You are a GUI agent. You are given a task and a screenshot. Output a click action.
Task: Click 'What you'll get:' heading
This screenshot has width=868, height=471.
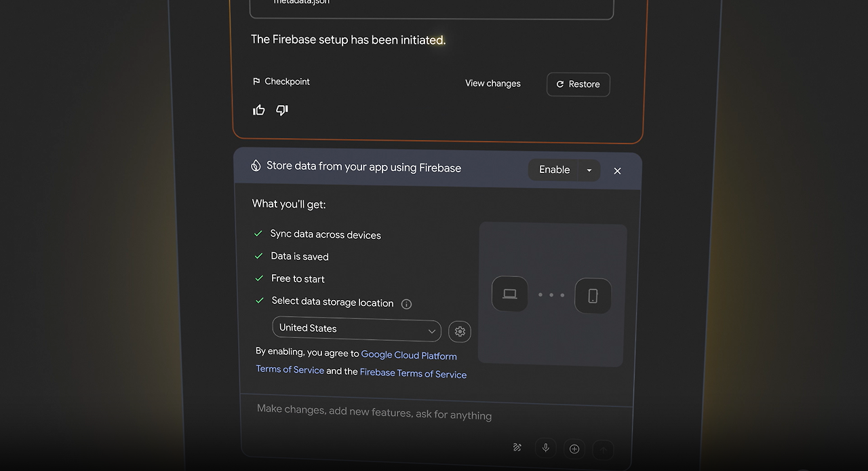(x=289, y=204)
